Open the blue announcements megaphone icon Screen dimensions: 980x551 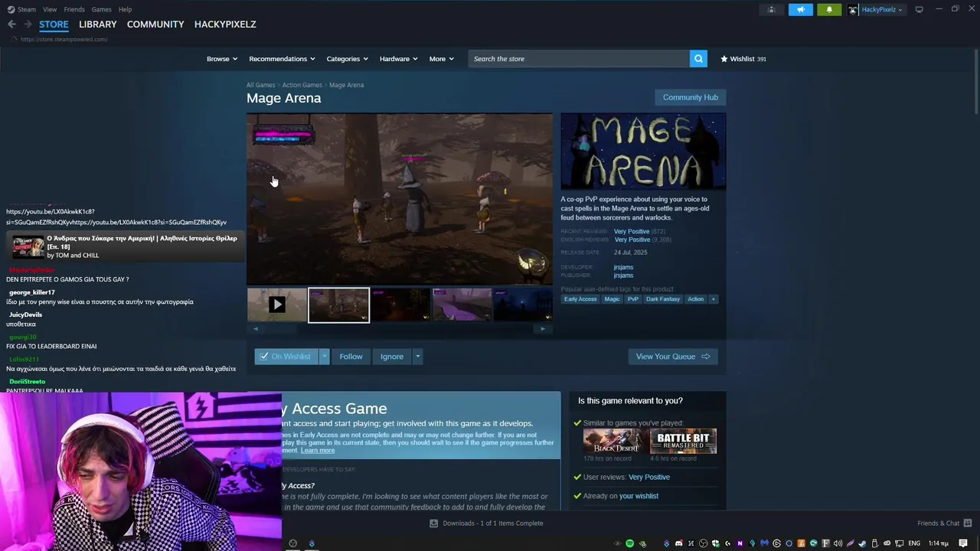click(800, 10)
